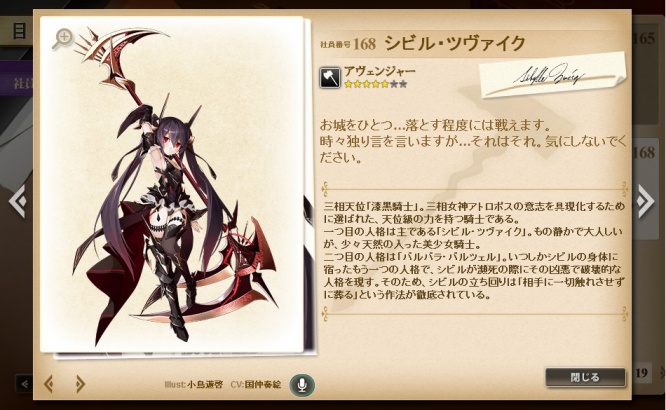This screenshot has width=666, height=410.
Task: Click illustrator name 小鳥遊啓
Action: pyautogui.click(x=205, y=385)
